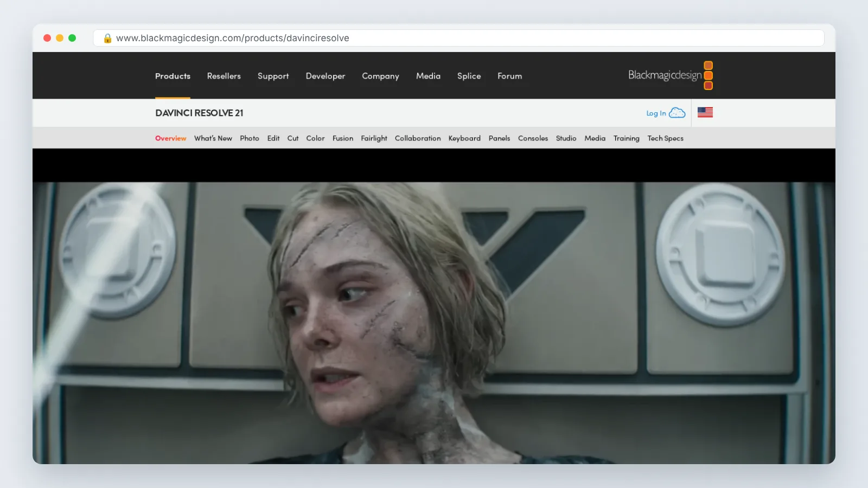Go to the Training tab
868x488 pixels.
627,138
